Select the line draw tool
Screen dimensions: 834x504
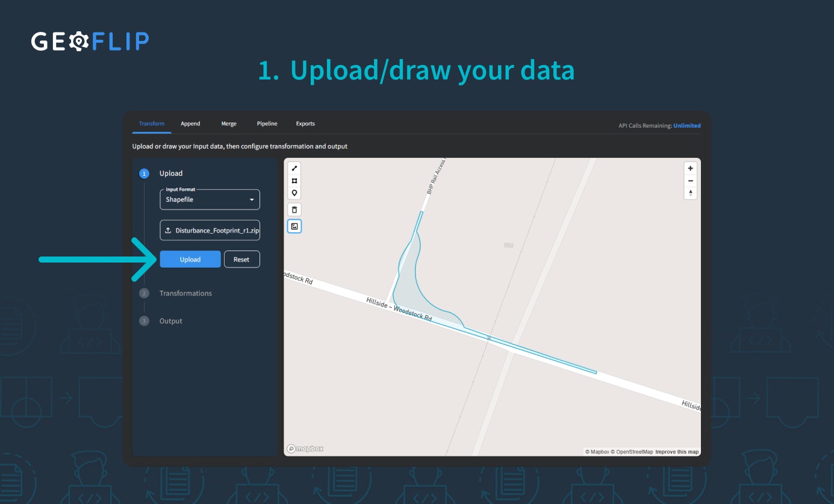[x=294, y=168]
